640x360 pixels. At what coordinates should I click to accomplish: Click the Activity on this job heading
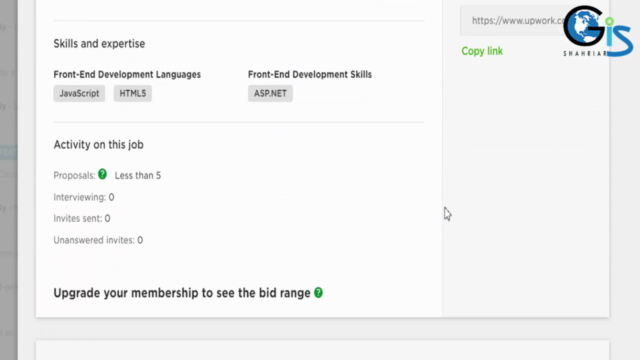98,145
